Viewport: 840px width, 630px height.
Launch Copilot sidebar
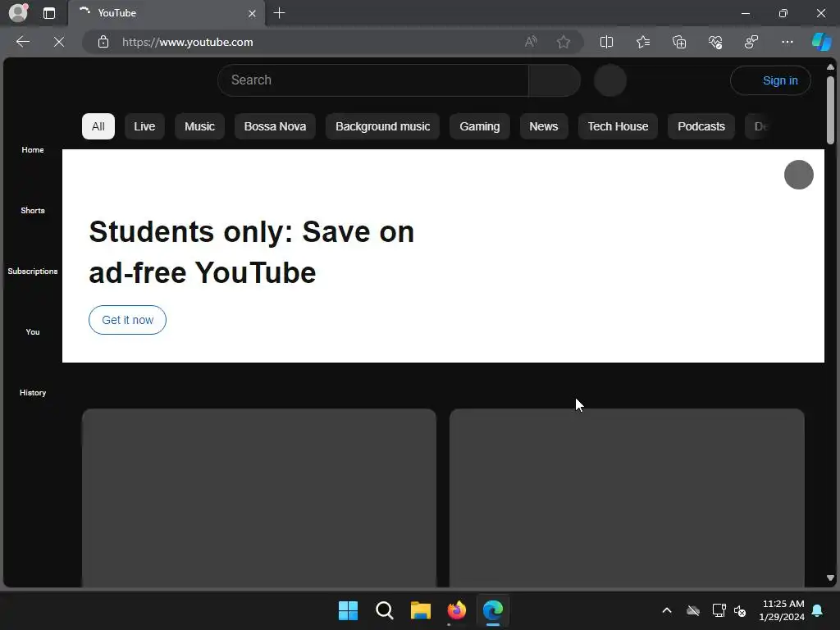pos(822,42)
